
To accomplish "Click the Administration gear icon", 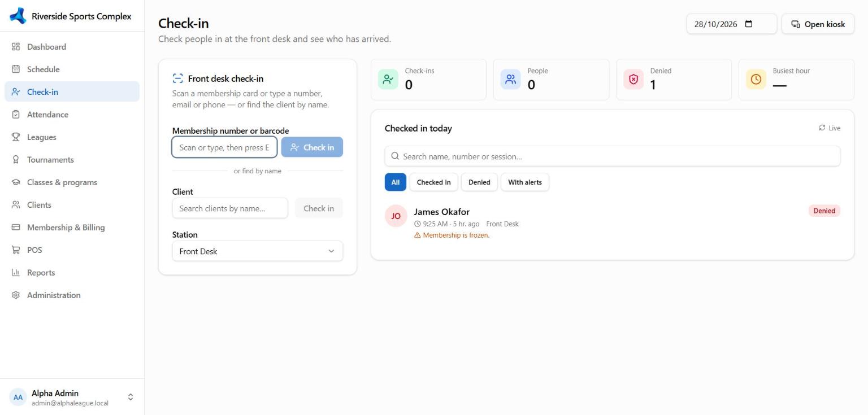I will click(x=16, y=295).
